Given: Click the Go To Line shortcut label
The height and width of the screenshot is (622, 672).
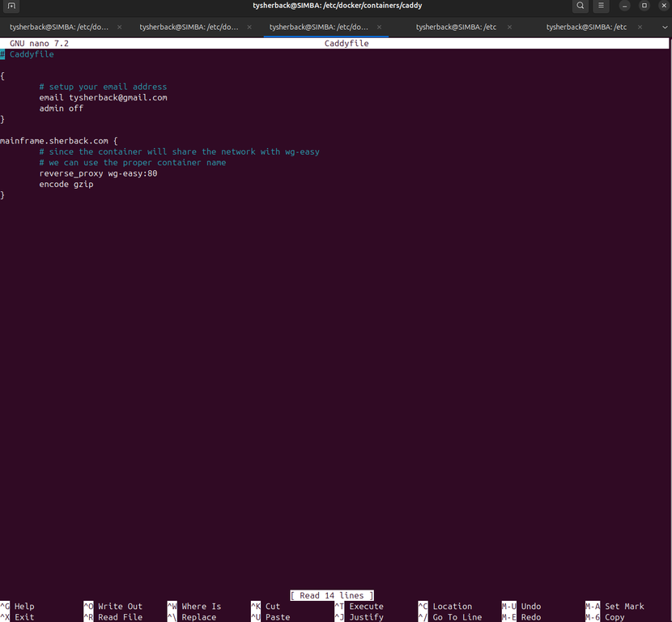Looking at the screenshot, I should click(x=457, y=617).
